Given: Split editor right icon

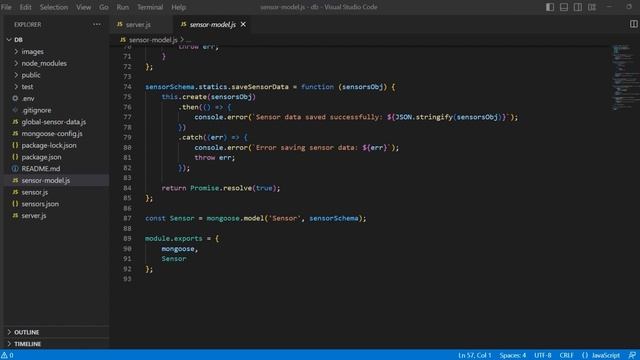Looking at the screenshot, I should coord(633,24).
